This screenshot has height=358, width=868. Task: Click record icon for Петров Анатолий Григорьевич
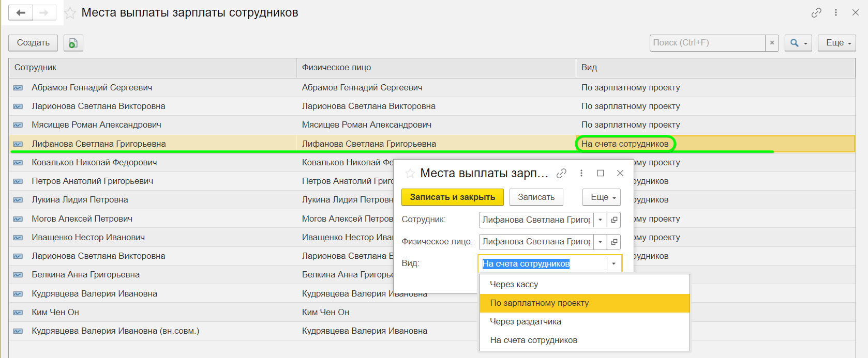click(x=18, y=181)
